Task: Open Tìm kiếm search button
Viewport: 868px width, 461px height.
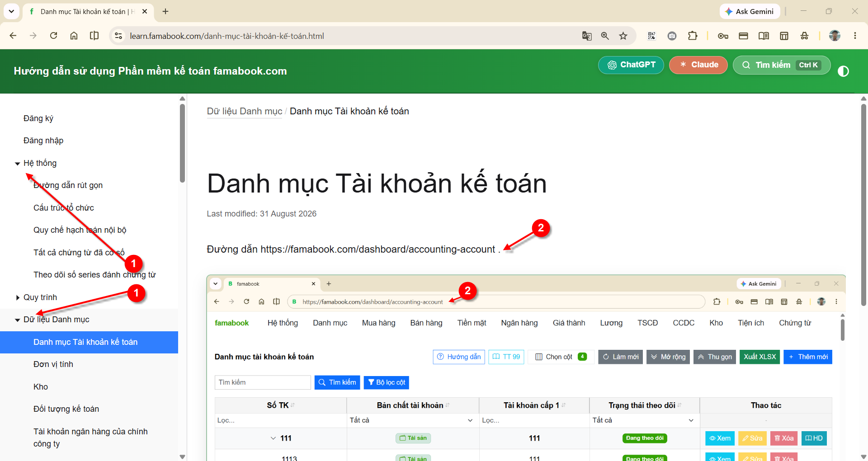Action: coord(782,65)
